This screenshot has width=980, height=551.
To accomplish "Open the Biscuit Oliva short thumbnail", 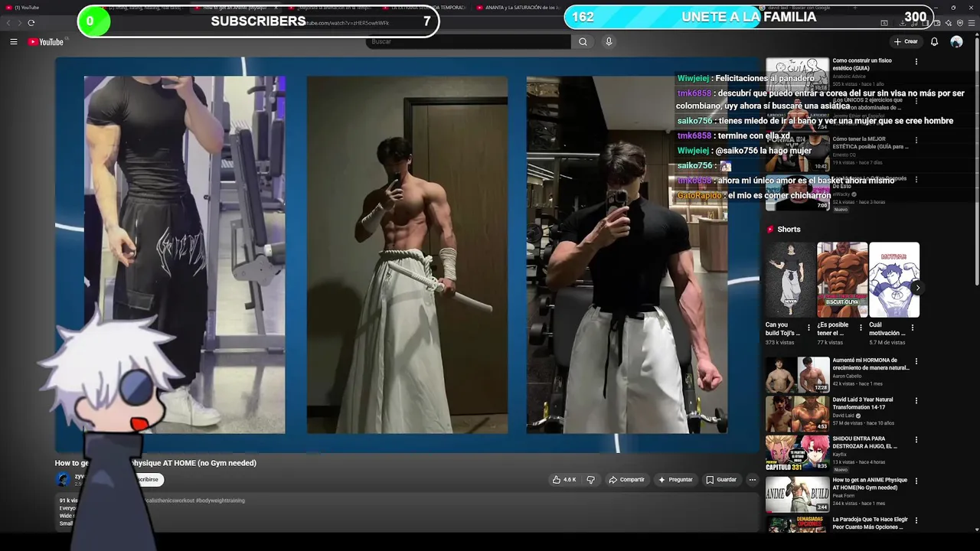I will coord(842,279).
